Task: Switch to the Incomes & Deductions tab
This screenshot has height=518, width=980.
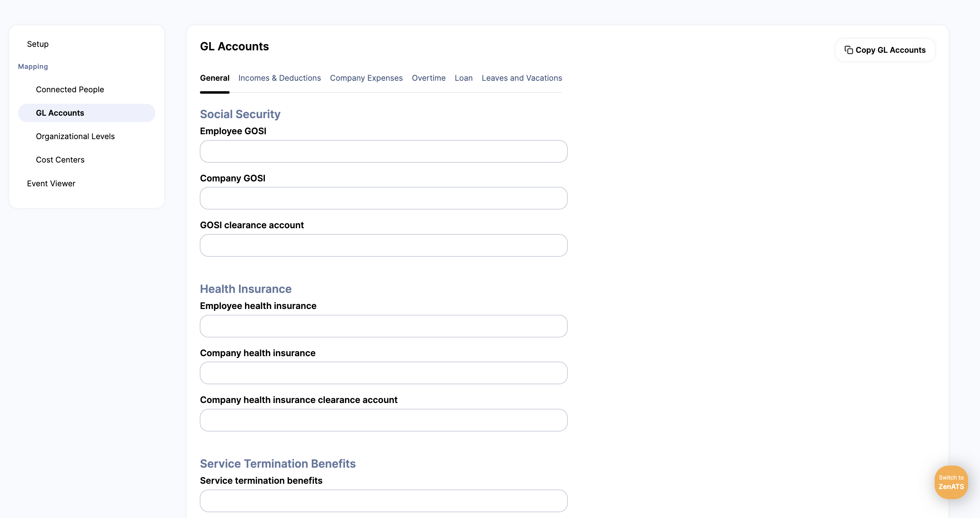Action: (279, 78)
